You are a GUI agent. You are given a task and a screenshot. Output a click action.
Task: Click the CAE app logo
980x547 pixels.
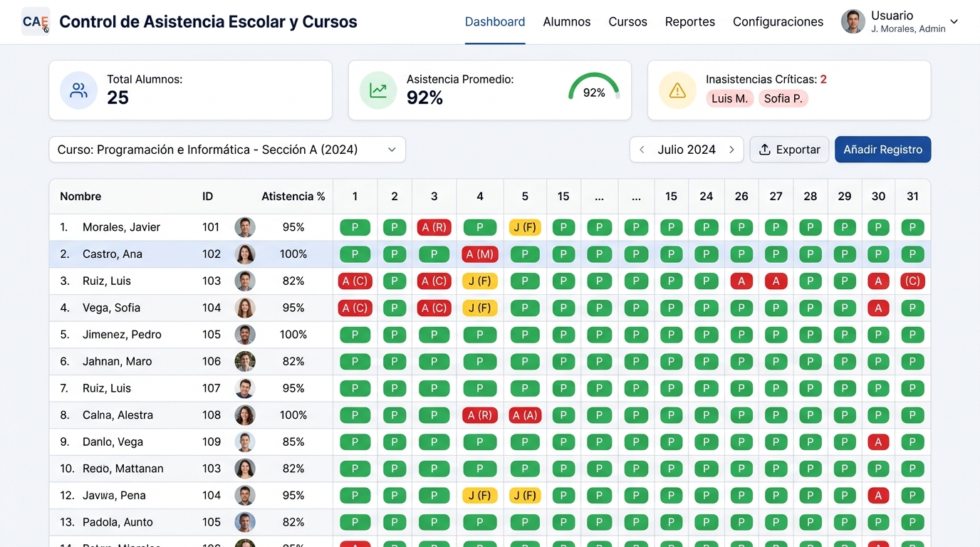point(36,21)
